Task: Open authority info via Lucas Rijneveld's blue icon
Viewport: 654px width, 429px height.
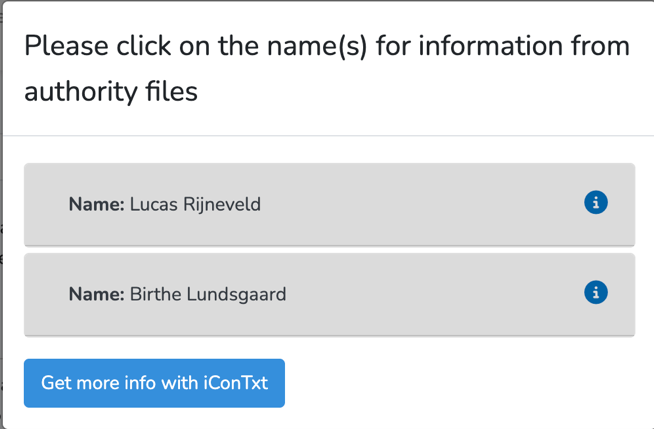Action: tap(595, 203)
